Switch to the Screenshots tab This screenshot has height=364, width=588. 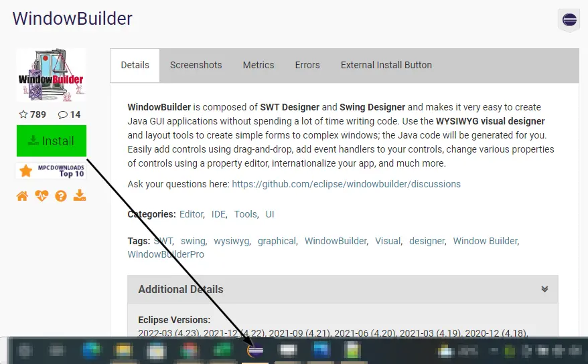[196, 65]
